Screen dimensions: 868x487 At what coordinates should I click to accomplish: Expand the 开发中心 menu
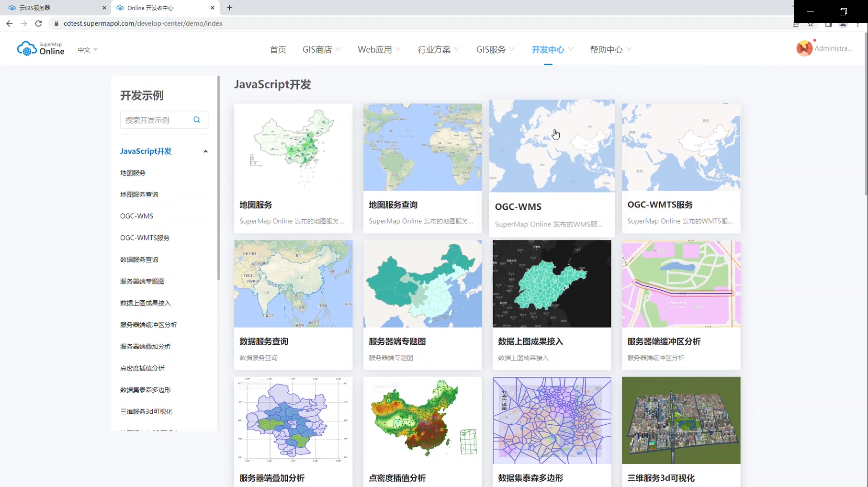[x=552, y=49]
